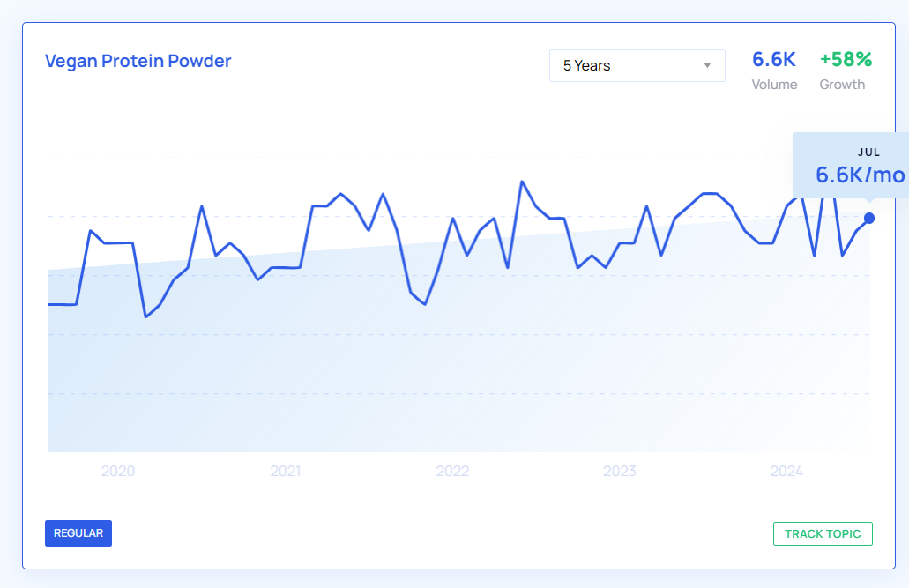Click the 2020 label on the x-axis
The width and height of the screenshot is (909, 588).
click(118, 472)
